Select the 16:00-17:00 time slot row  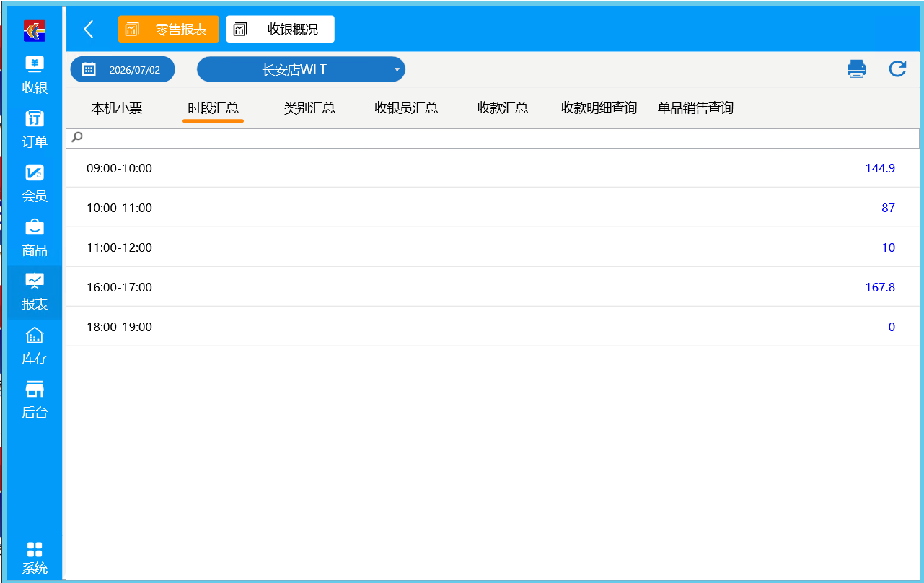pos(493,287)
